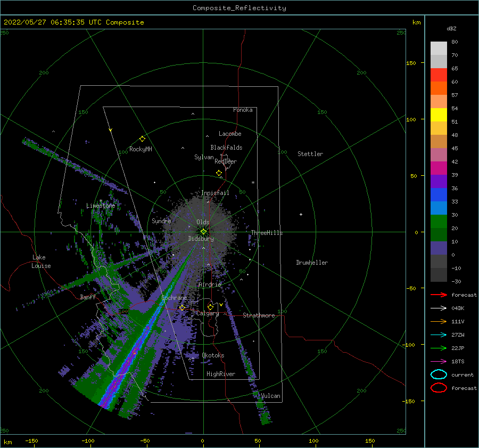Screen dimensions: 479x448
Task: Click the Drumheller city label
Action: [x=312, y=263]
